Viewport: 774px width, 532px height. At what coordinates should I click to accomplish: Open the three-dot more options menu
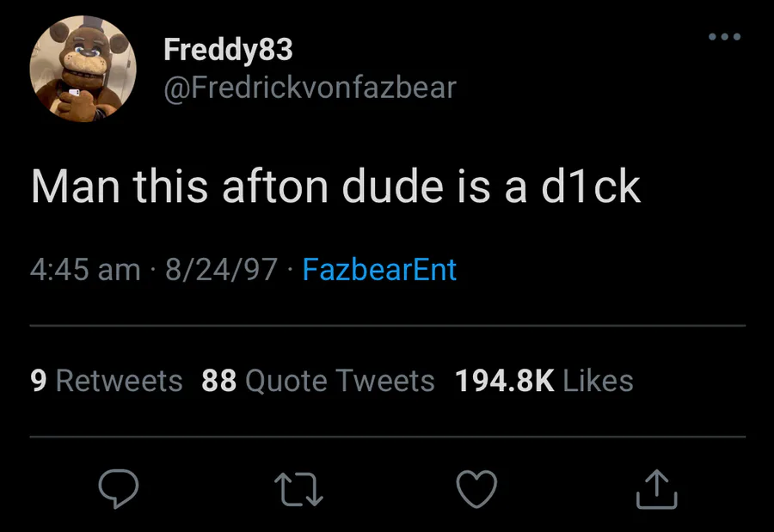point(724,37)
